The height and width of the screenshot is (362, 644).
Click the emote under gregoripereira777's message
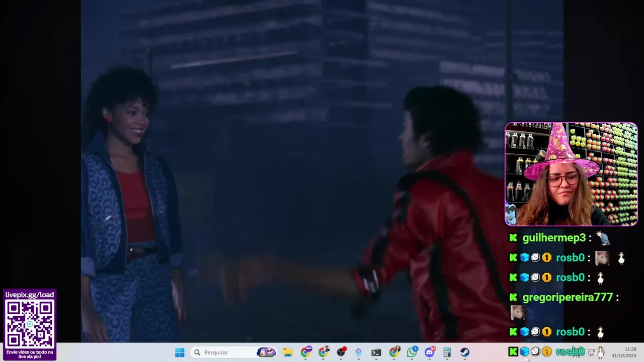click(x=518, y=313)
